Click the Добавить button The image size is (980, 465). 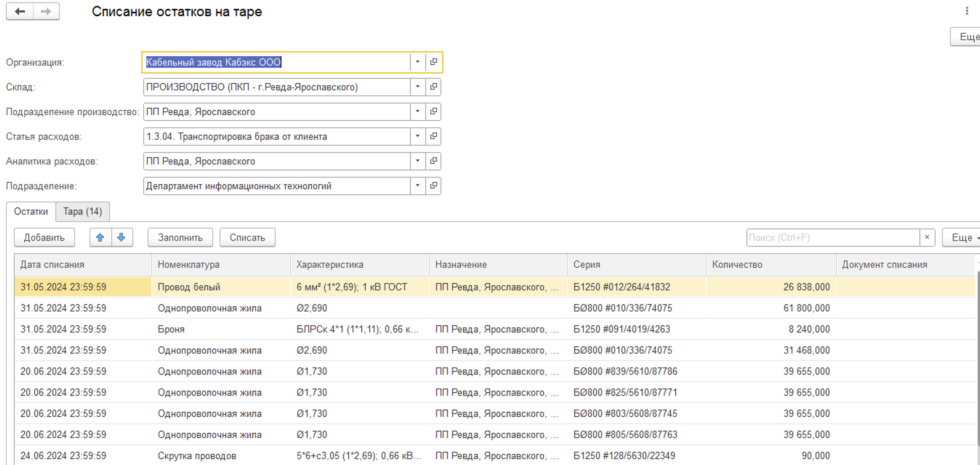[44, 238]
